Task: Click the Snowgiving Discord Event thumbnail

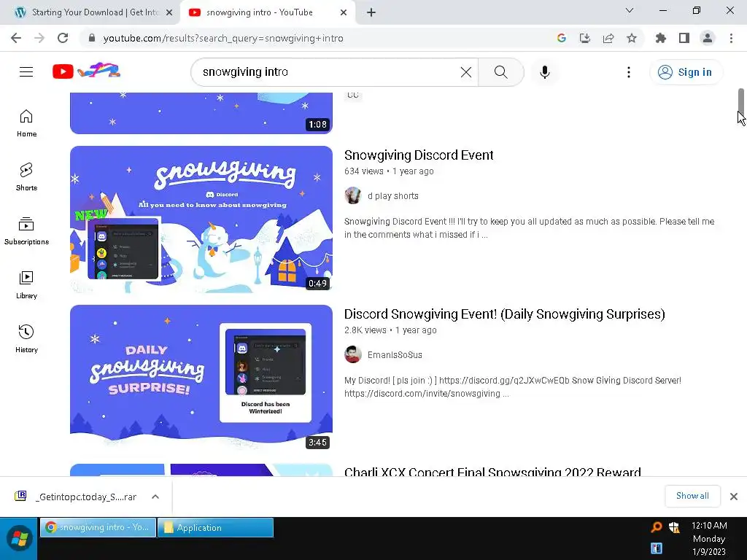Action: [x=201, y=219]
